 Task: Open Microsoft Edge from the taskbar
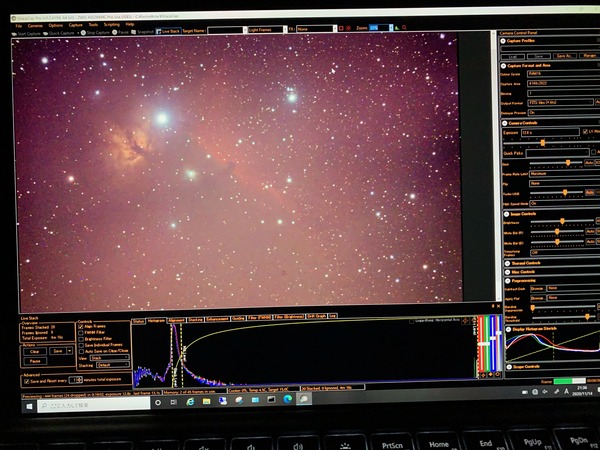coord(288,399)
